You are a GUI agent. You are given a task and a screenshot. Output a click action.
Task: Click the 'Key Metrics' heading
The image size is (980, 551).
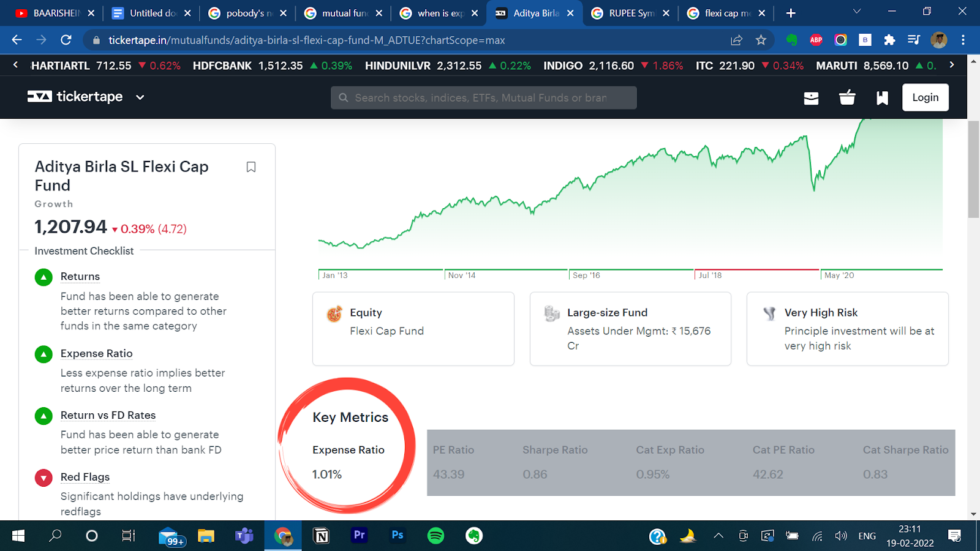tap(350, 418)
